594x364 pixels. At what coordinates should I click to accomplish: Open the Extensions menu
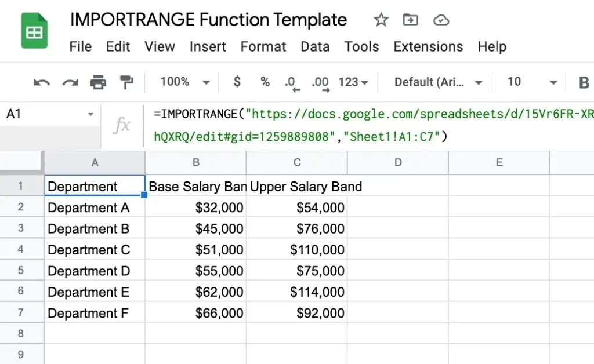[428, 46]
